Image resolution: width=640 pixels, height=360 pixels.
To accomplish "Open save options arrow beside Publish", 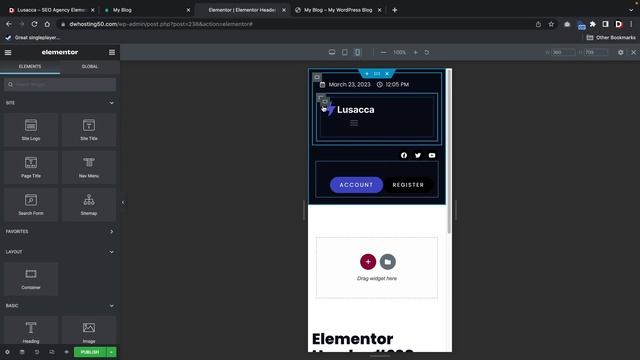I will (x=111, y=352).
